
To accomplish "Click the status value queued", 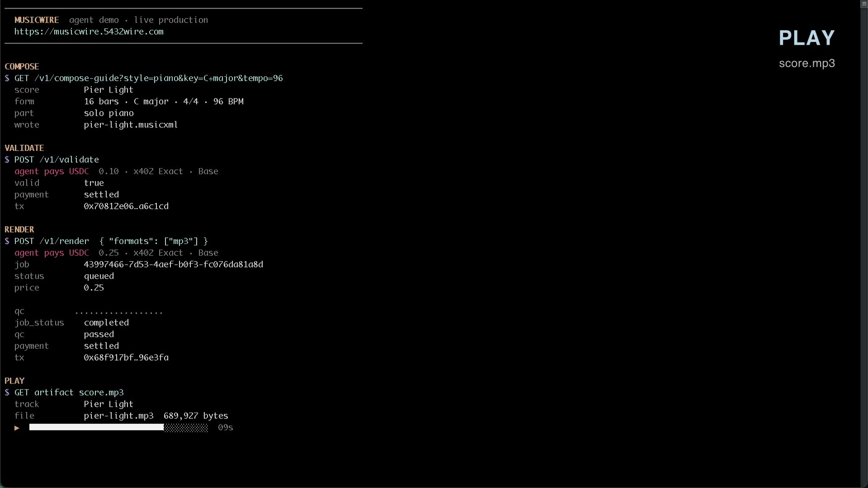I will point(99,277).
